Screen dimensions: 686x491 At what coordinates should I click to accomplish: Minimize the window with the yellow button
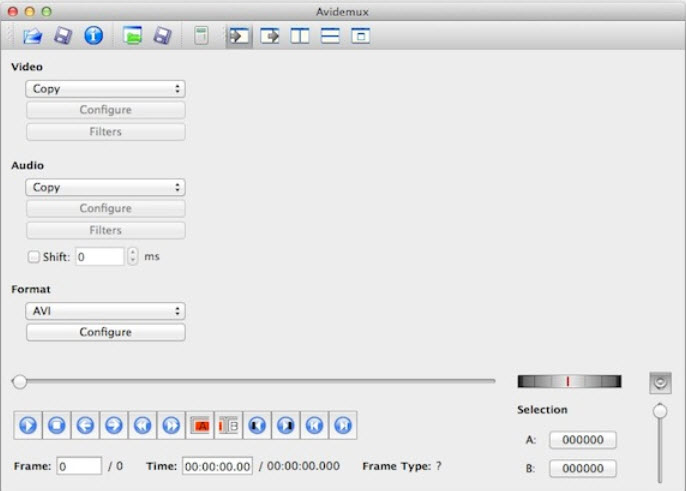30,12
